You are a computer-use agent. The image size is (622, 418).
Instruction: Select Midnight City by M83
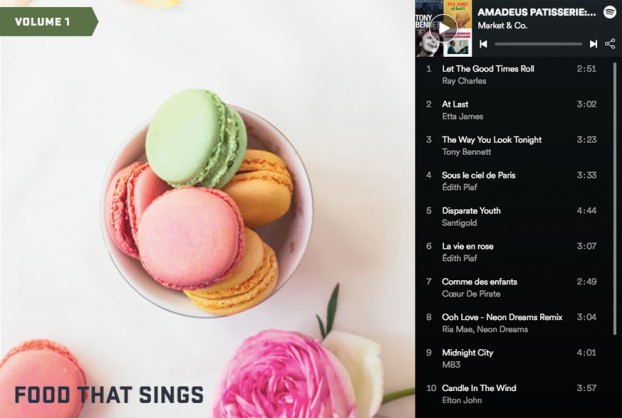pos(513,358)
